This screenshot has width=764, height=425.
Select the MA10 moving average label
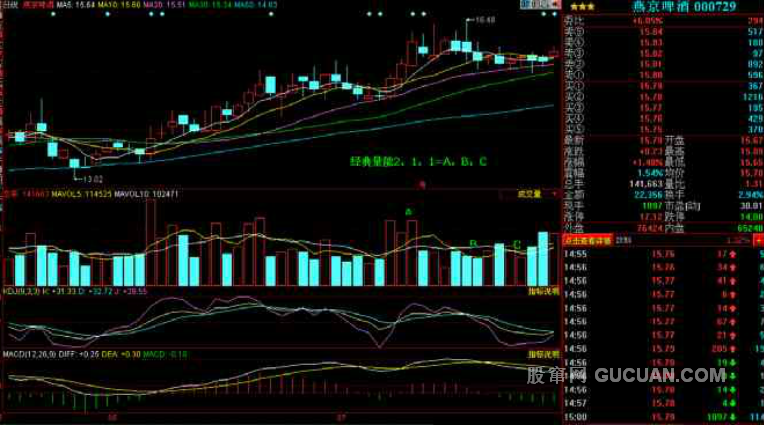[x=118, y=5]
